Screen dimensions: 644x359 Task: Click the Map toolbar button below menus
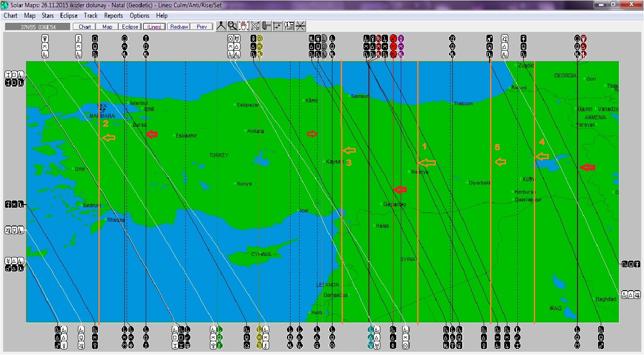coord(107,27)
